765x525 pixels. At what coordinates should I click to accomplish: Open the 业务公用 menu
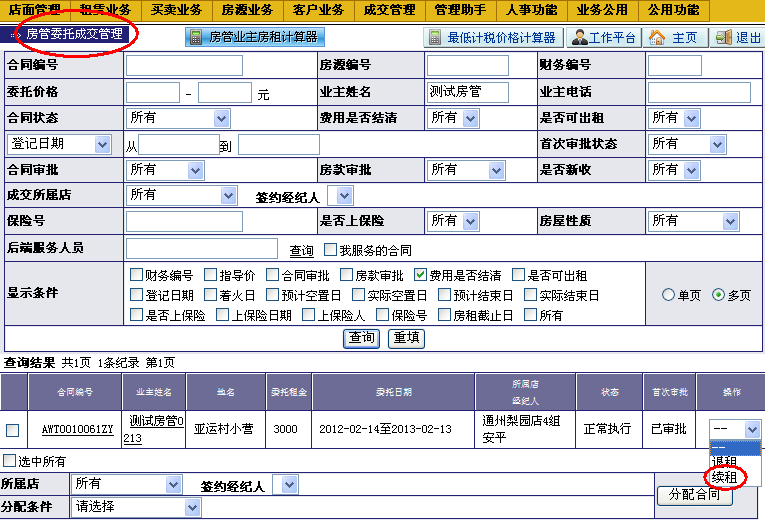coord(602,10)
